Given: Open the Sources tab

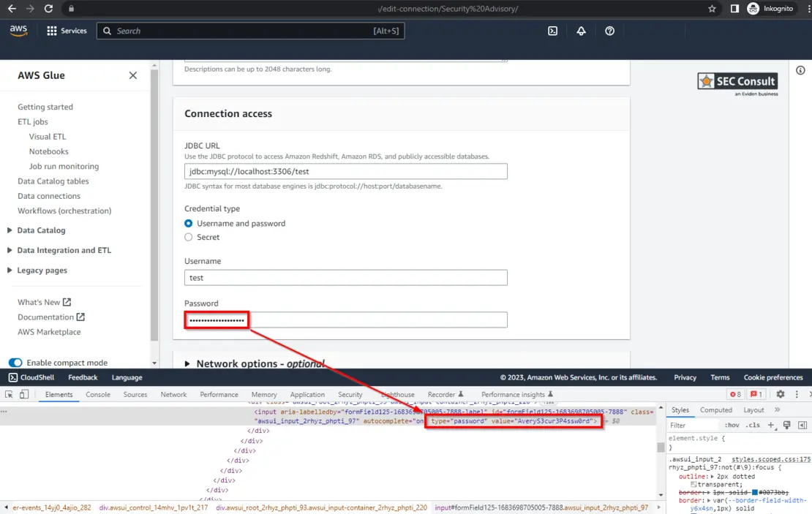Looking at the screenshot, I should [135, 394].
